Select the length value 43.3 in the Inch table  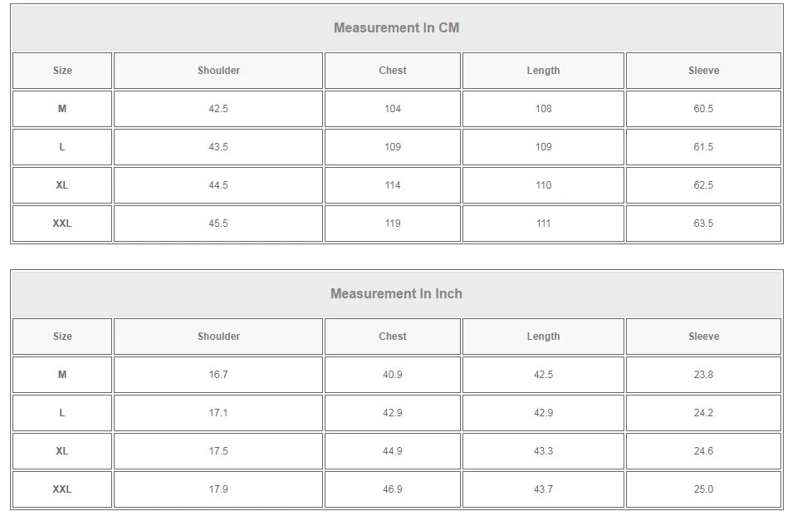(x=543, y=451)
